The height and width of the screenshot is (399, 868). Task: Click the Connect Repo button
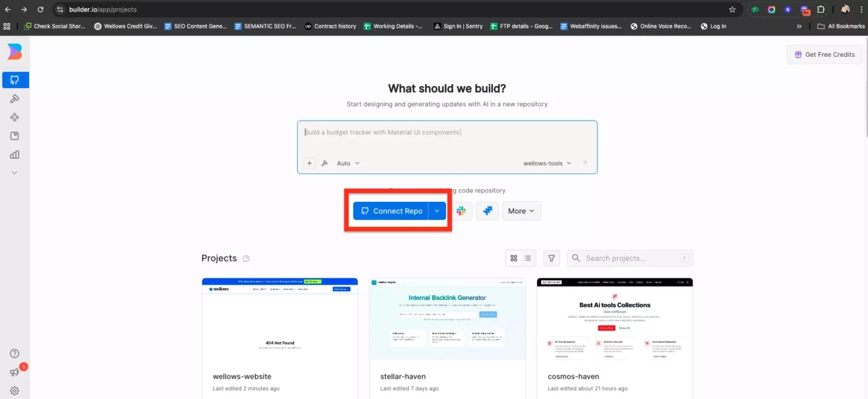coord(391,211)
